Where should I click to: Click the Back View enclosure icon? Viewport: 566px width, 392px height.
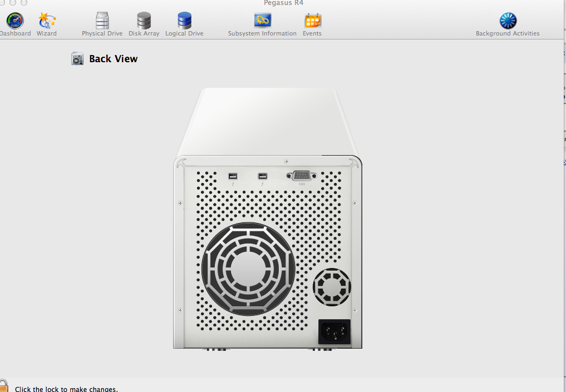pos(77,59)
